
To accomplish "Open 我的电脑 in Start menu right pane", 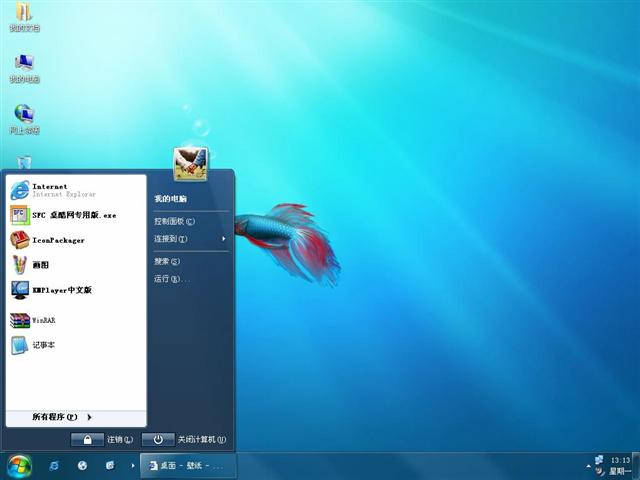I will [170, 199].
